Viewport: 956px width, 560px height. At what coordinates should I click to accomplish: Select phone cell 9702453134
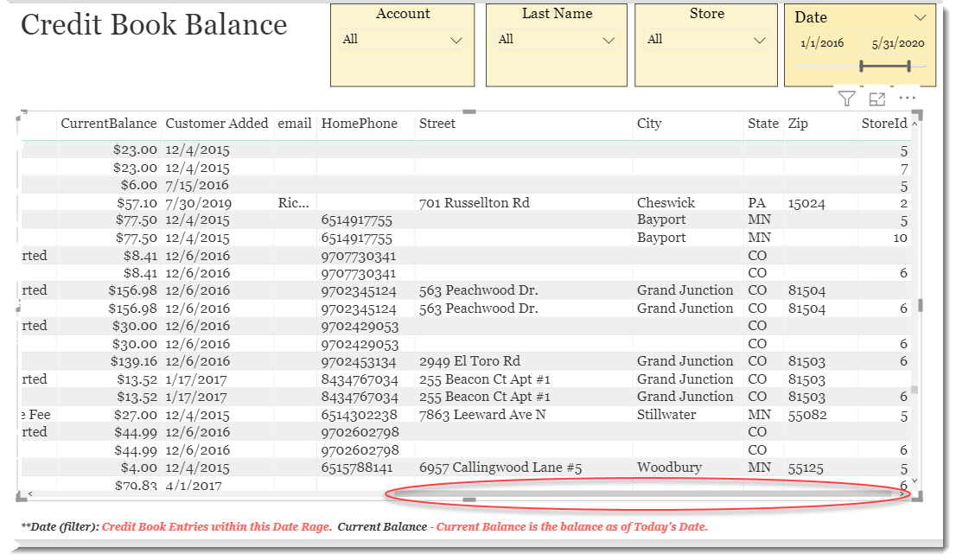[x=359, y=362]
